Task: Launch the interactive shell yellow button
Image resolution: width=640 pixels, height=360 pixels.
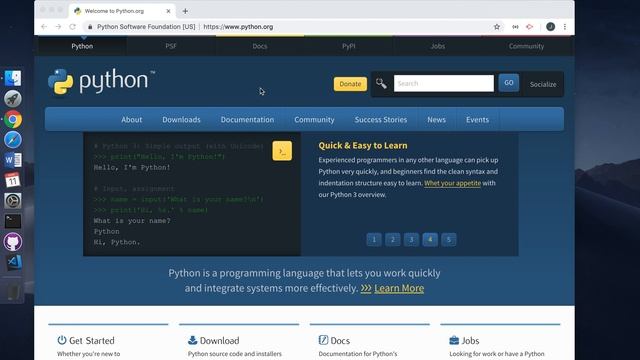Action: 282,151
